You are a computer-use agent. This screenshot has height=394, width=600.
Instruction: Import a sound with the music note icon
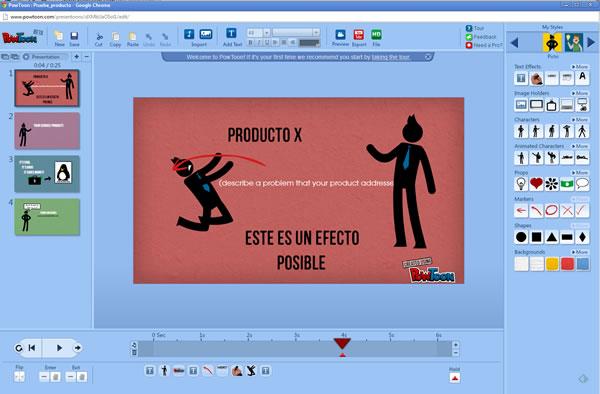pyautogui.click(x=189, y=34)
